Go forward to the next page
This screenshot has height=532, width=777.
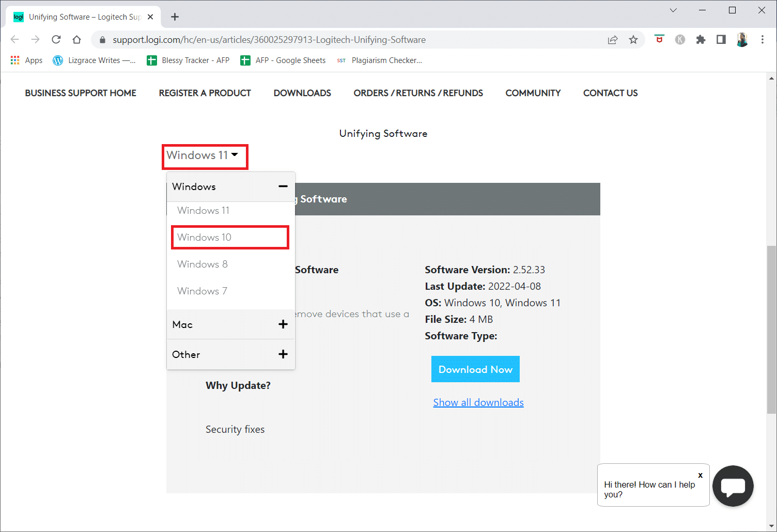(35, 40)
